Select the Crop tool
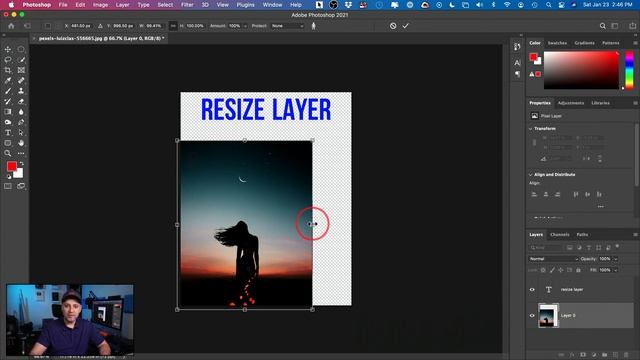 click(x=8, y=70)
